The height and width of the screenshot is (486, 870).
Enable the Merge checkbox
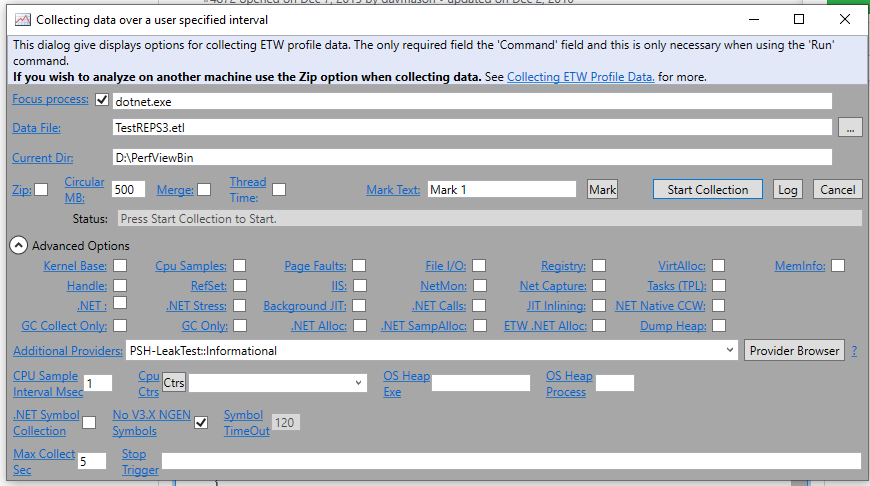[x=204, y=190]
